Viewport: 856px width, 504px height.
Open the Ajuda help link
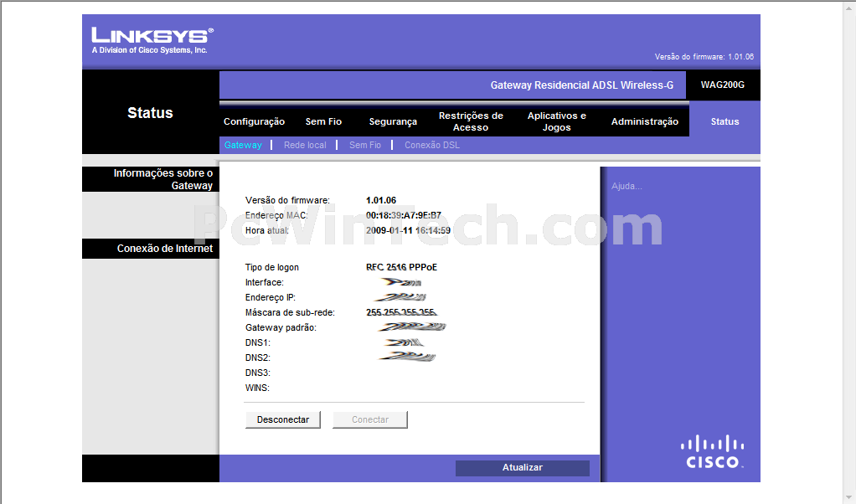tap(627, 186)
